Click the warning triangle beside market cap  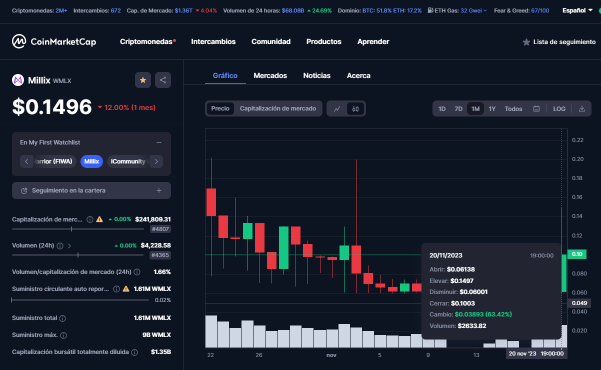pos(100,219)
